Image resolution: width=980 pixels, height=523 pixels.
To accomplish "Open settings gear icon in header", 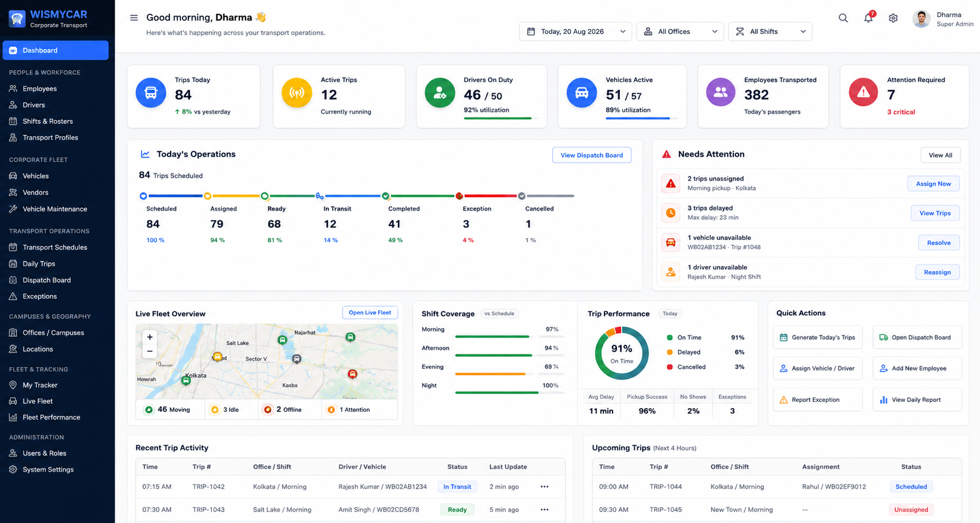I will 893,18.
